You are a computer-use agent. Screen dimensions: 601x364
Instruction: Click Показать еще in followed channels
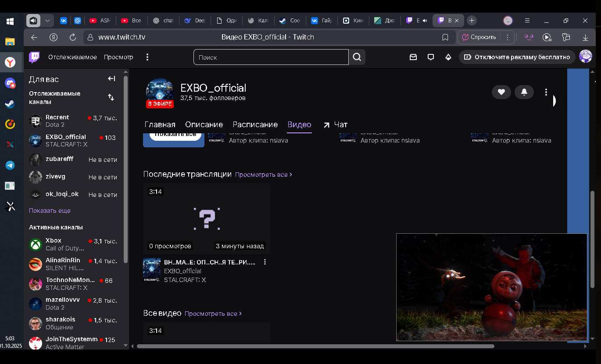(50, 211)
